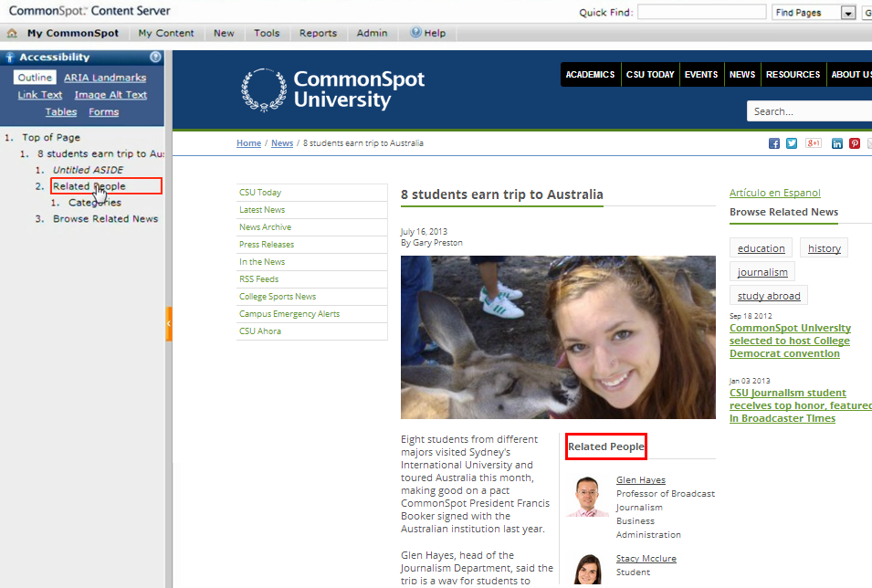Select the Outline tab in Accessibility panel
Image resolution: width=872 pixels, height=588 pixels.
click(35, 78)
